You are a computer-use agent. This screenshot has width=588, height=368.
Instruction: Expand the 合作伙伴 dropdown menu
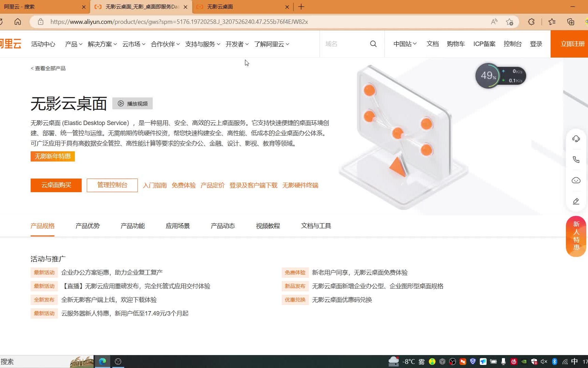coord(165,44)
